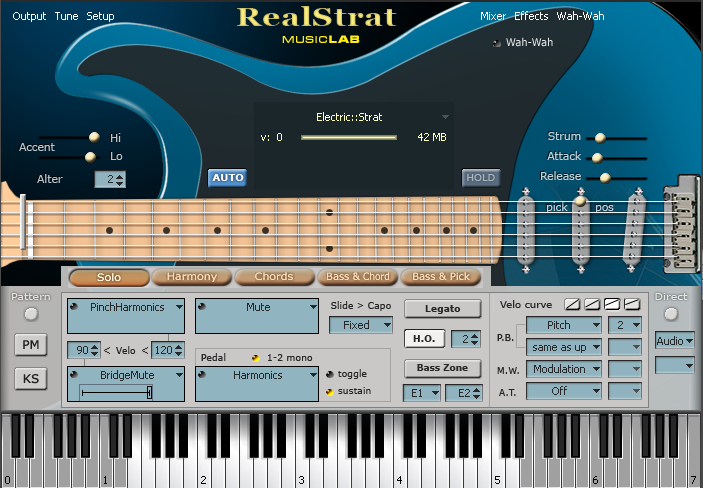
Task: Open the Effects menu
Action: pyautogui.click(x=531, y=16)
